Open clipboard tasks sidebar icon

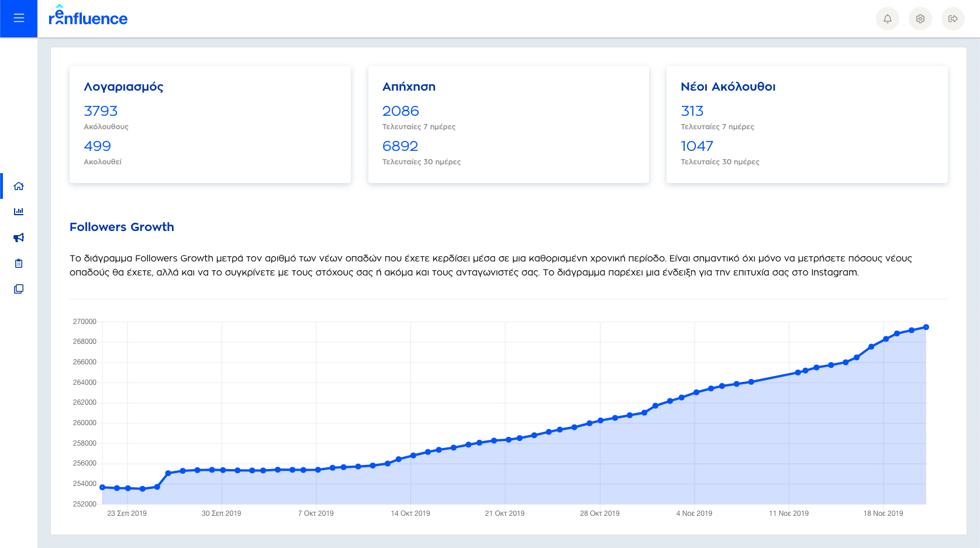click(19, 263)
